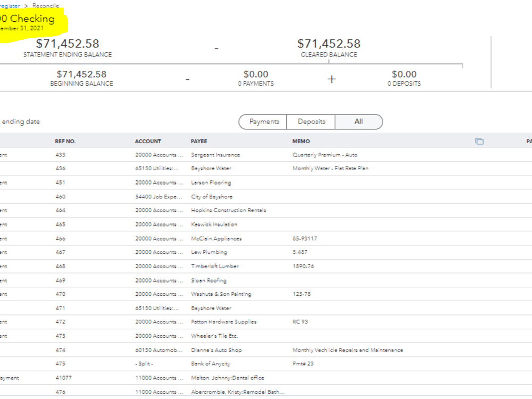The width and height of the screenshot is (532, 399).
Task: Click the Sloan Roofing payee
Action: (x=209, y=280)
